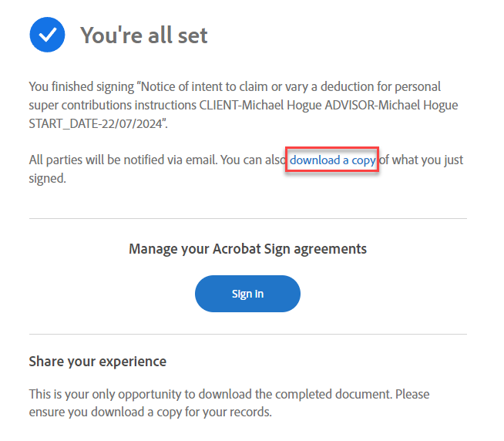Image resolution: width=504 pixels, height=441 pixels.
Task: Open the "download a copy" link
Action: (x=332, y=160)
